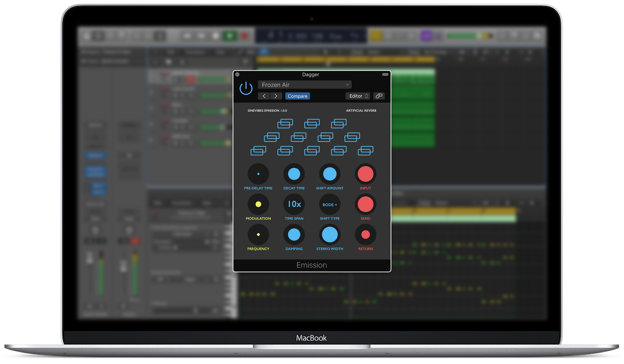
Task: Open the Editor view dropdown
Action: click(x=358, y=96)
